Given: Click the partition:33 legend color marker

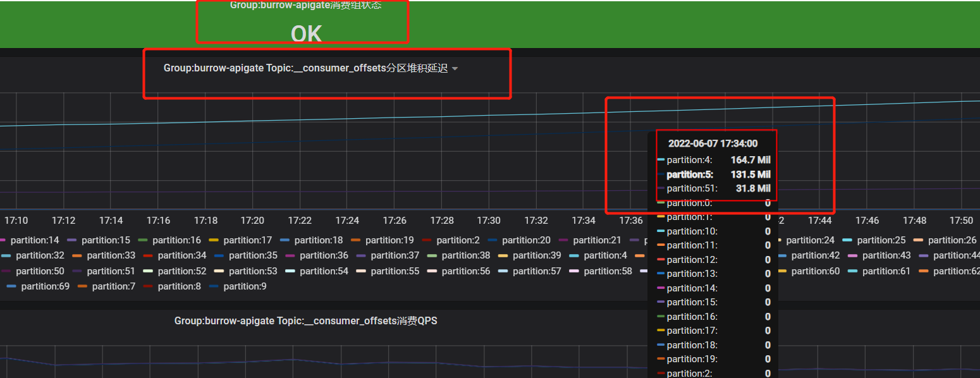Looking at the screenshot, I should [77, 255].
